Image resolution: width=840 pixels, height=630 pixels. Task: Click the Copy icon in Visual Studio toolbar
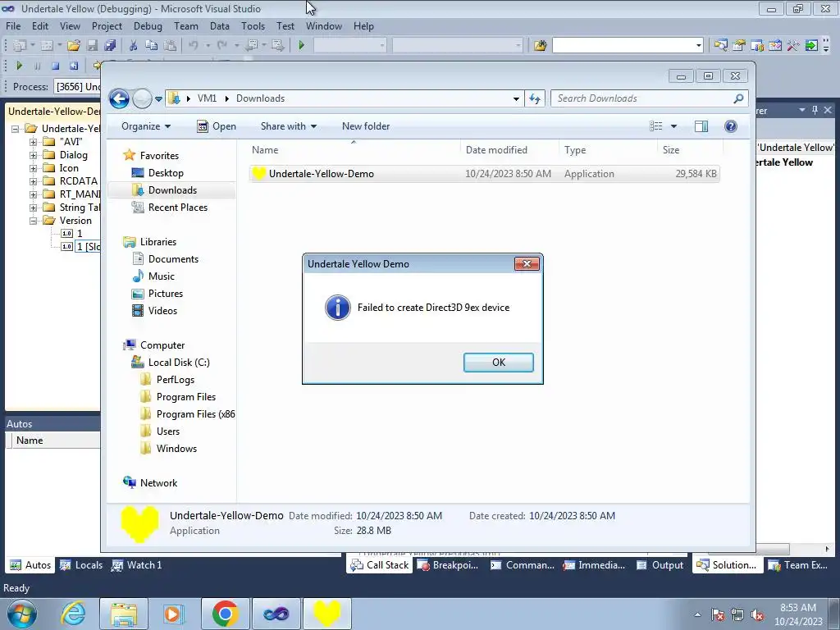pos(152,46)
